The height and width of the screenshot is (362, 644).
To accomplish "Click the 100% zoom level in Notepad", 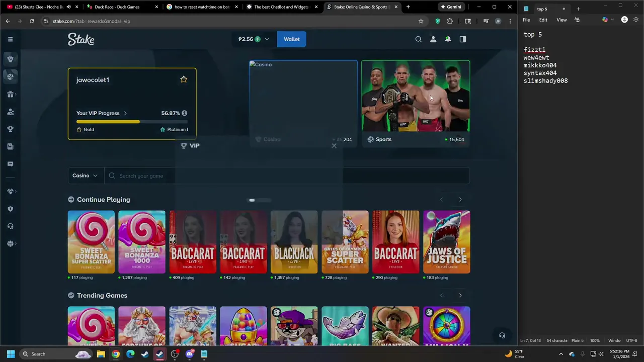I will point(595,340).
